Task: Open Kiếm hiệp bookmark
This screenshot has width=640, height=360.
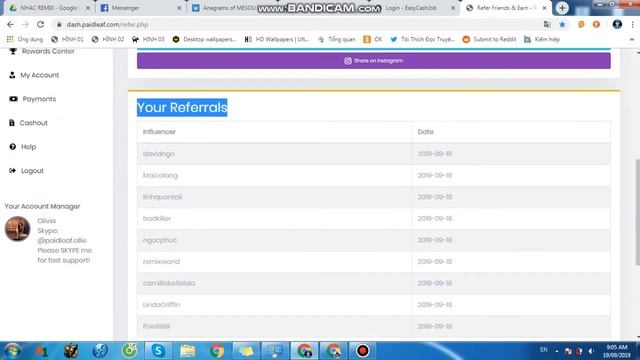Action: coord(542,39)
